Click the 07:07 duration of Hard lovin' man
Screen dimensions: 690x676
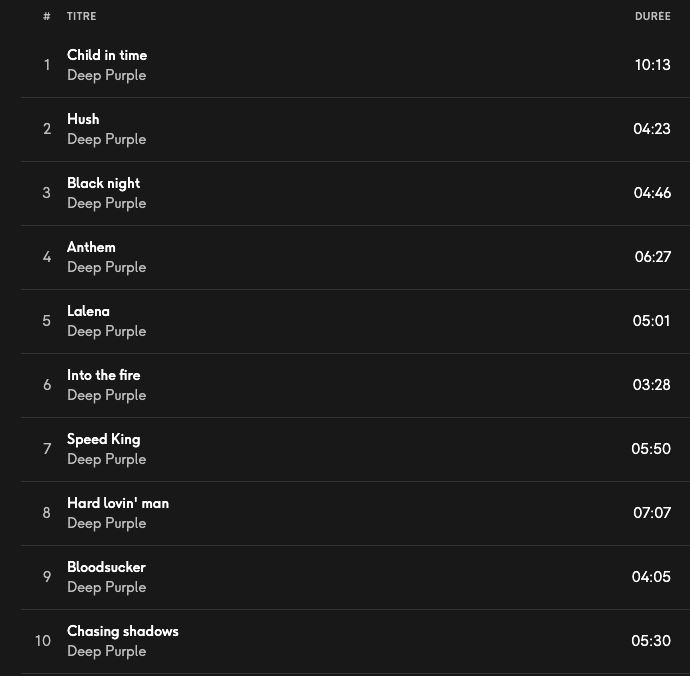click(652, 513)
